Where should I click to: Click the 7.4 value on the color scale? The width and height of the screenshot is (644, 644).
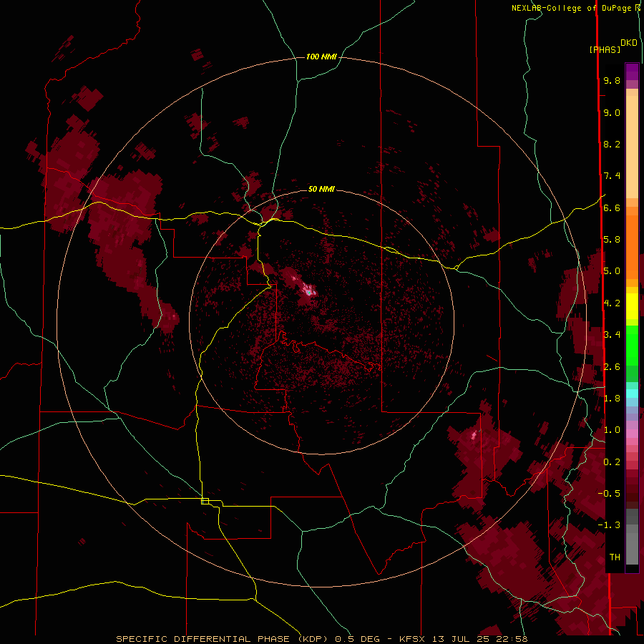[612, 176]
